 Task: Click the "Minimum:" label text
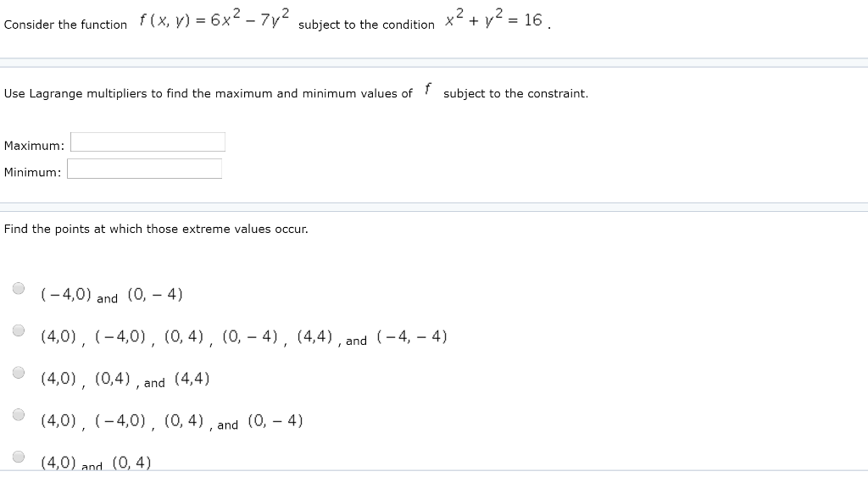click(x=33, y=172)
